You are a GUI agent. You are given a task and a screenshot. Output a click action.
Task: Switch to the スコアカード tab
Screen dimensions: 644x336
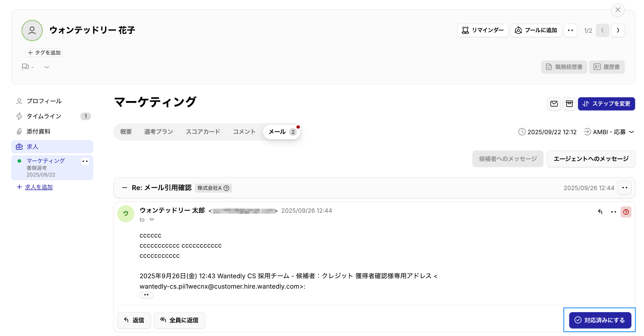[203, 132]
